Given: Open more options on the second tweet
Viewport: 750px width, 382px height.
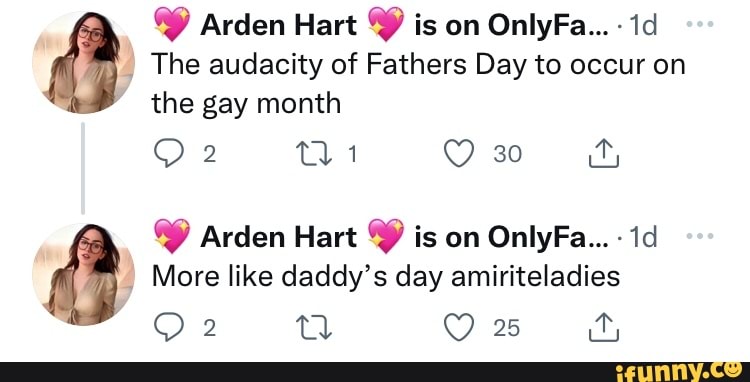Looking at the screenshot, I should point(700,236).
